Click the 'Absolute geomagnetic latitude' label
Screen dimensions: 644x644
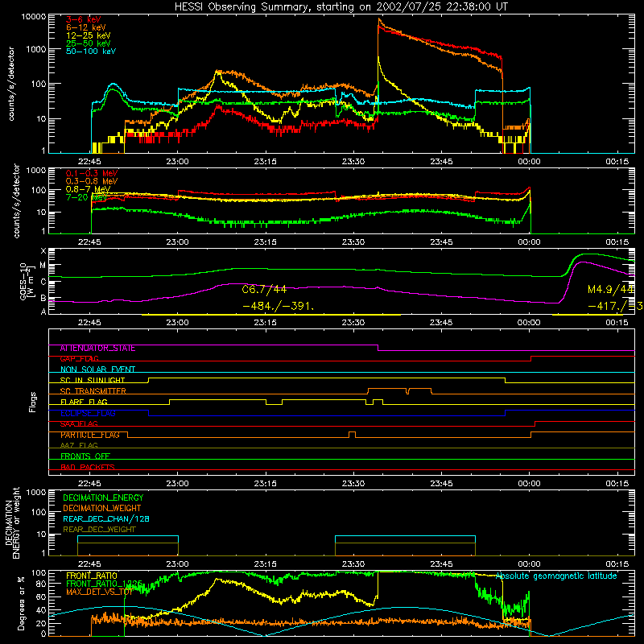click(x=556, y=576)
